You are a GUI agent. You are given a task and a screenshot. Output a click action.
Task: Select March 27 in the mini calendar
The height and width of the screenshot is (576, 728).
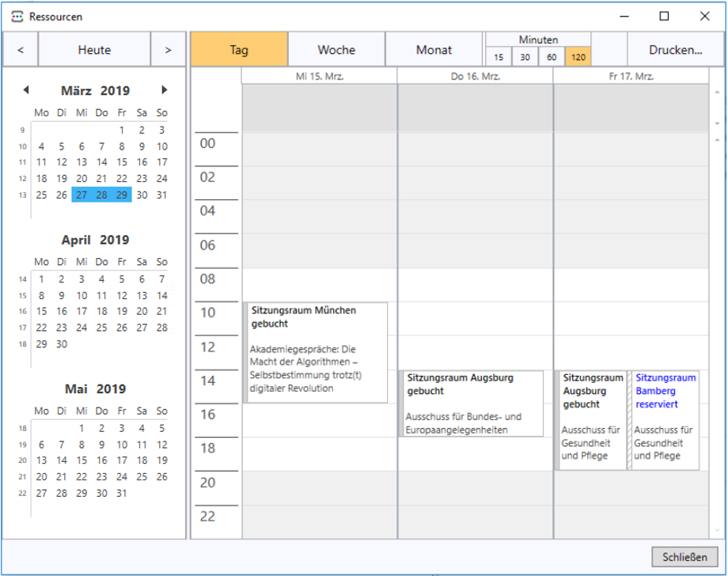82,195
